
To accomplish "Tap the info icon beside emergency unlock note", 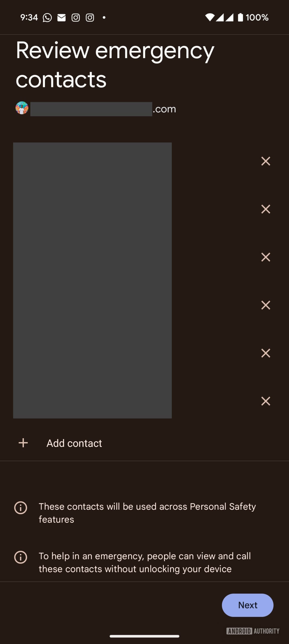I will [21, 557].
